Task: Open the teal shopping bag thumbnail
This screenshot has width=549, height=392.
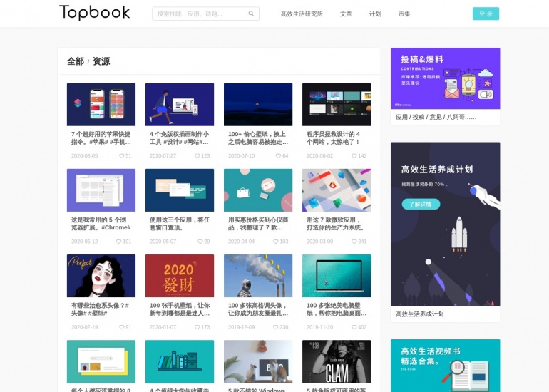Action: tap(258, 190)
